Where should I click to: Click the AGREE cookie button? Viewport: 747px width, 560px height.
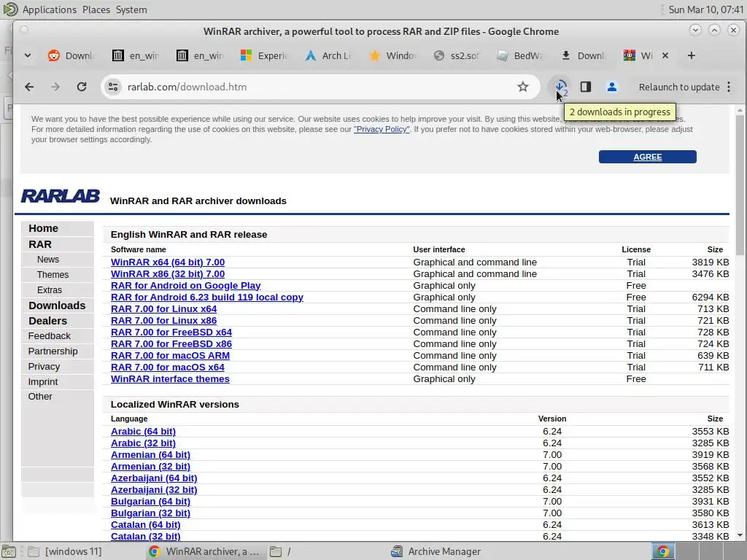(648, 157)
